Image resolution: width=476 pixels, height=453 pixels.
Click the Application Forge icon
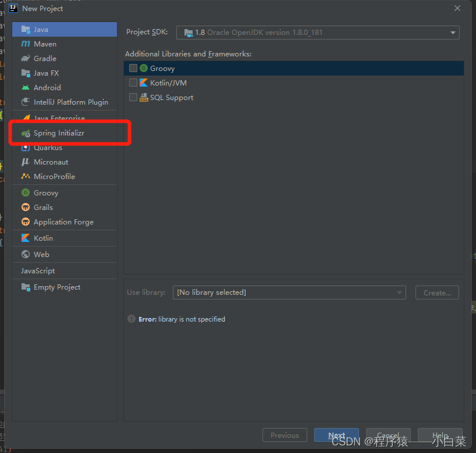(x=26, y=222)
